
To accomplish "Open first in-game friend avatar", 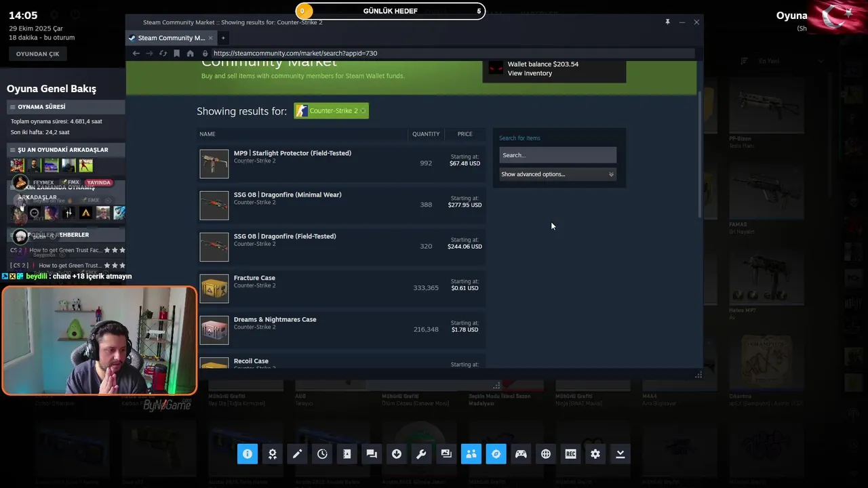I will coord(17,165).
